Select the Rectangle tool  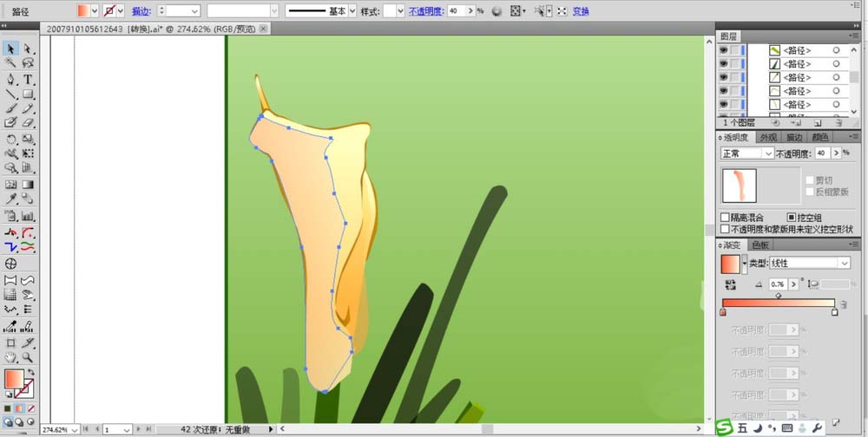(28, 94)
